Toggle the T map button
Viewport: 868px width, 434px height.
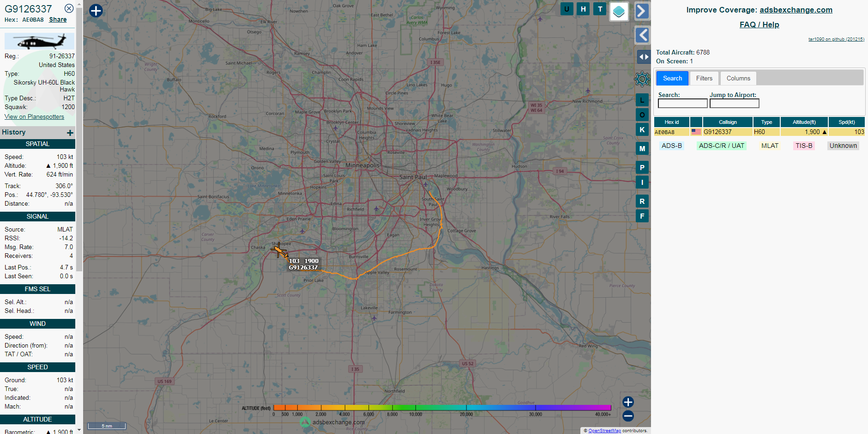click(x=600, y=9)
